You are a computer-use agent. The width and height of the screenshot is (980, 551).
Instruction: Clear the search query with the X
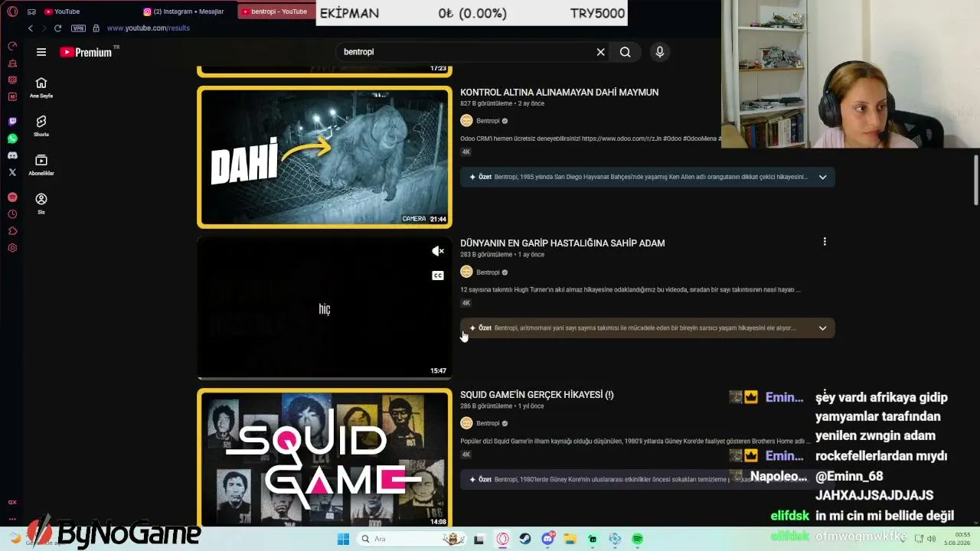click(600, 52)
